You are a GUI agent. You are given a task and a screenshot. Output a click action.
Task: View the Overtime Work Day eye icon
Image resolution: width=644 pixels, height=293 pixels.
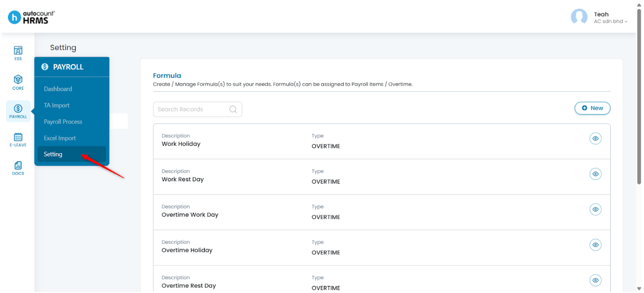595,209
